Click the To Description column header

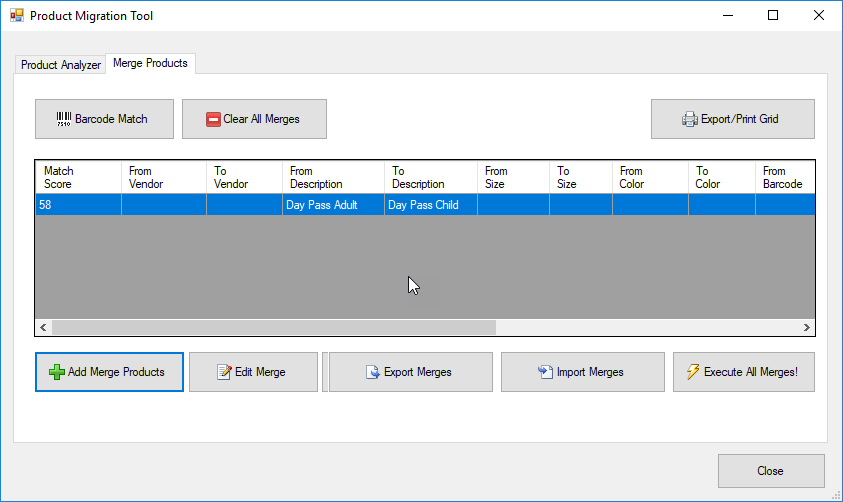coord(431,177)
